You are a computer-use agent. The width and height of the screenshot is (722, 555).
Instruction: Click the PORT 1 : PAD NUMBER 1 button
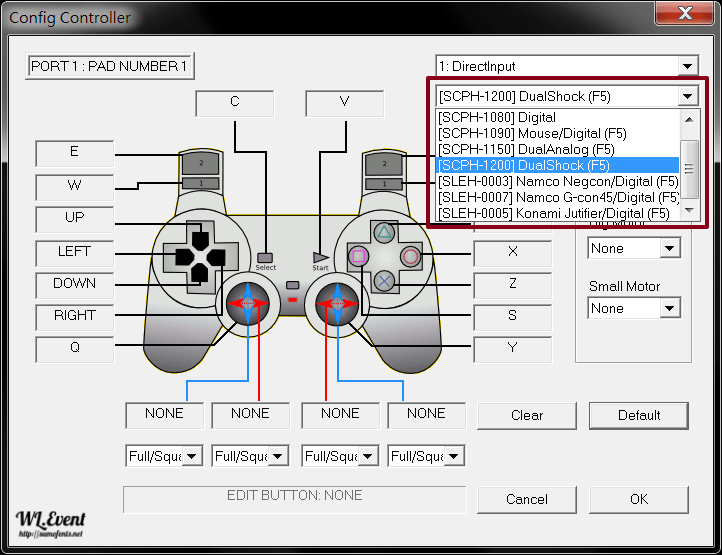[110, 66]
